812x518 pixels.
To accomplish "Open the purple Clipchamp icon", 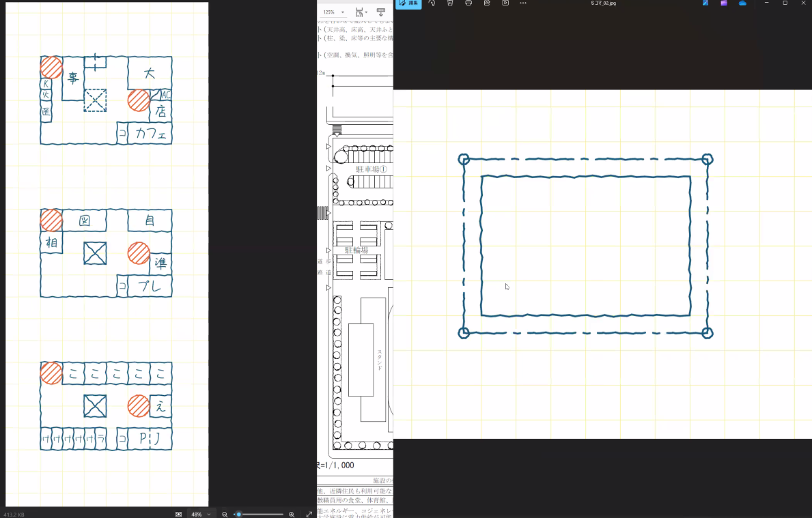I will coord(724,3).
